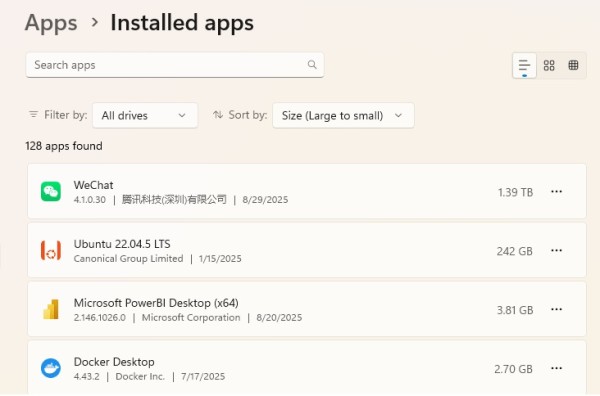Select Microsoft PowerBI Desktop (x64) name
600x396 pixels.
tap(156, 303)
